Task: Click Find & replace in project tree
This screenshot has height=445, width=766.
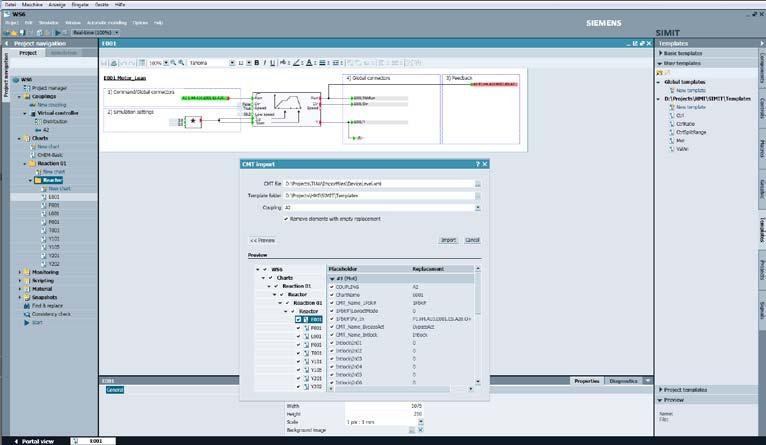Action: 47,305
